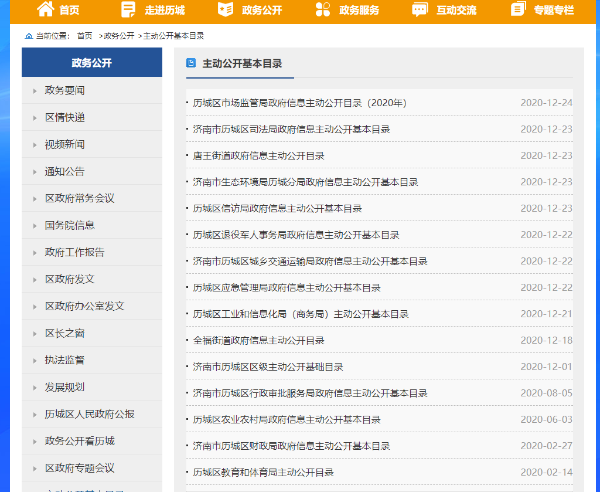Click the small home icon in breadcrumb
Viewport: 600px width, 492px height.
tap(29, 36)
